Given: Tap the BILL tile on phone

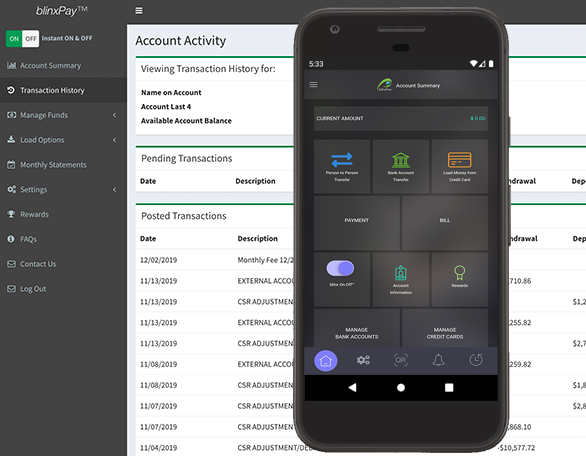Looking at the screenshot, I should [445, 223].
